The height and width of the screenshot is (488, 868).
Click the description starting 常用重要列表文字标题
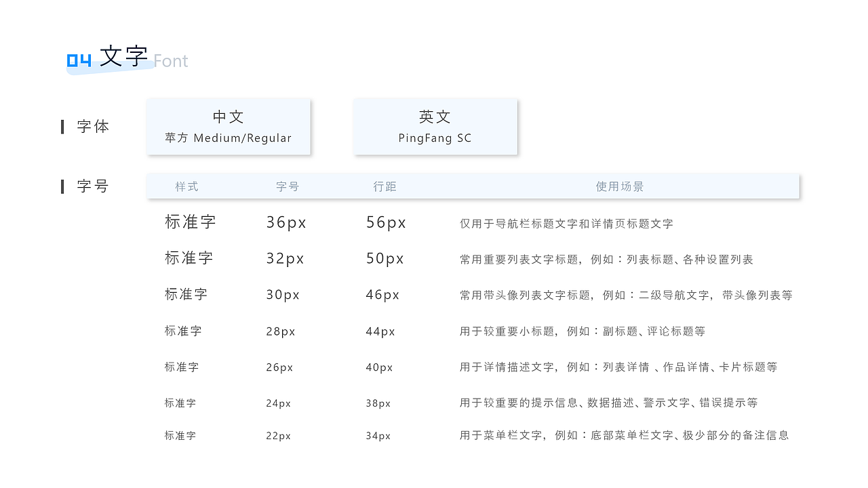click(606, 260)
